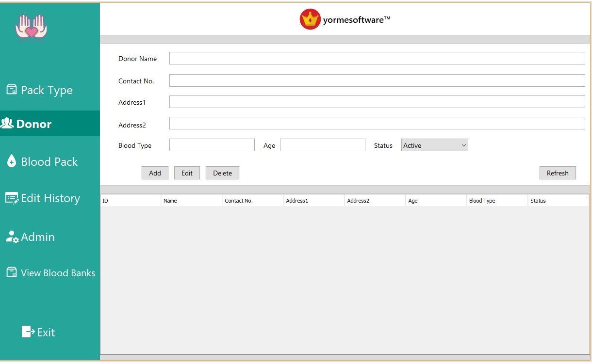Click the Exit door icon
Viewport: 592px width, 364px height.
[28, 332]
